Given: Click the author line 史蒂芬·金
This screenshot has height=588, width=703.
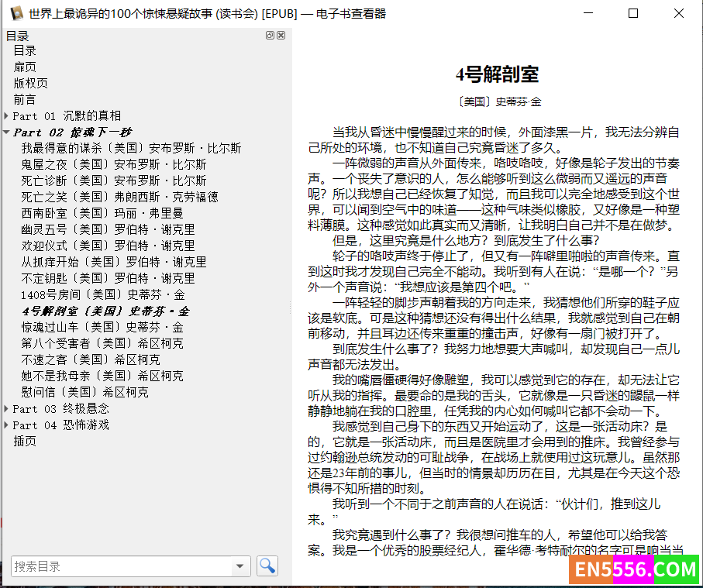Looking at the screenshot, I should click(x=519, y=102).
